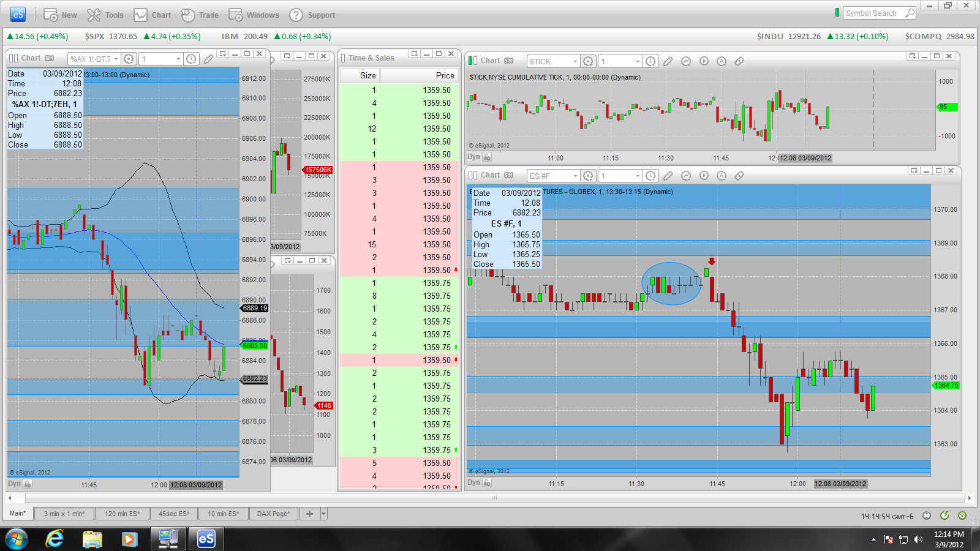Image resolution: width=980 pixels, height=551 pixels.
Task: Open the Trade menu
Action: tap(200, 15)
